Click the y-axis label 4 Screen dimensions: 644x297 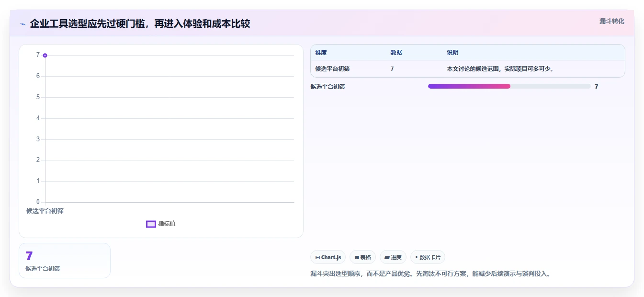coord(38,118)
